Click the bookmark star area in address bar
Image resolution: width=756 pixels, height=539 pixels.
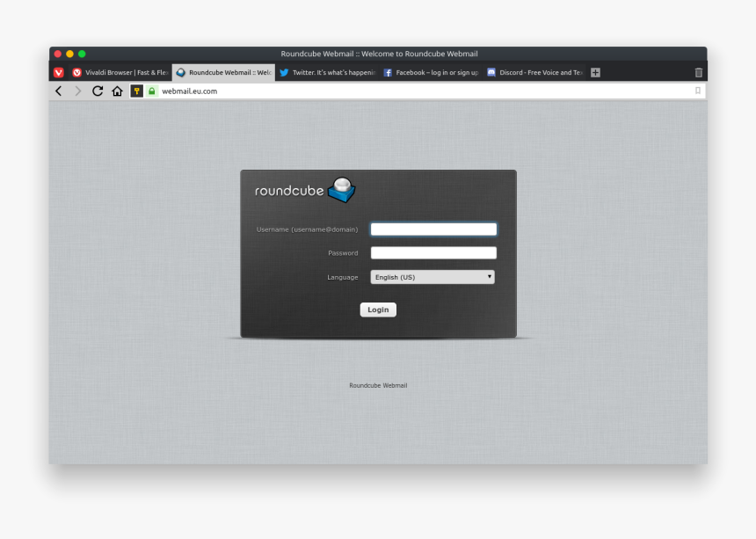pos(699,91)
